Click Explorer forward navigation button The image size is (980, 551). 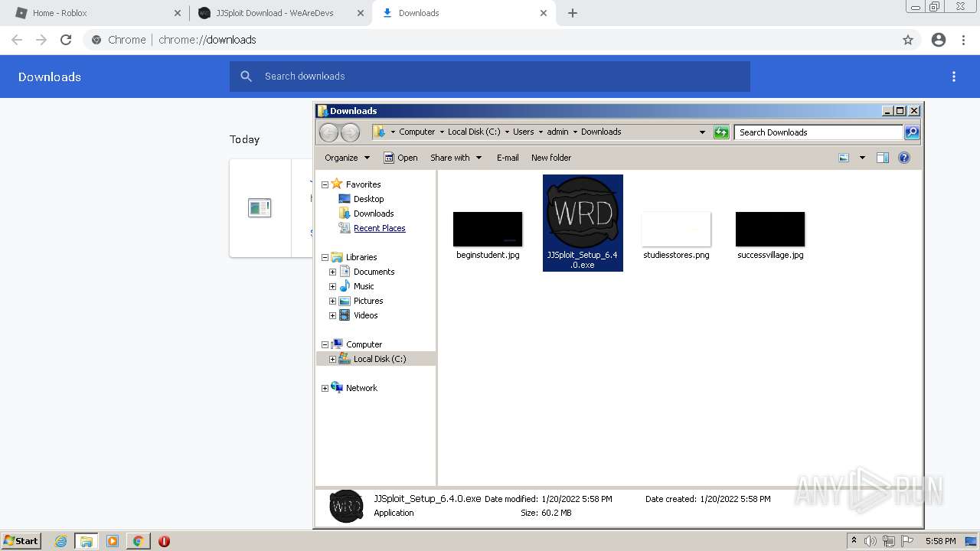[x=350, y=132]
